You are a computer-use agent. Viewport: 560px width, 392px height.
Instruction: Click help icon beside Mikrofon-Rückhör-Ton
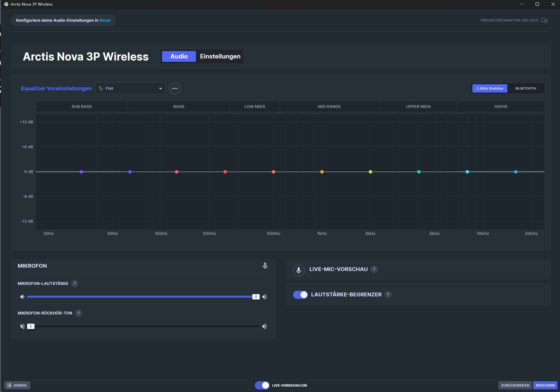78,313
